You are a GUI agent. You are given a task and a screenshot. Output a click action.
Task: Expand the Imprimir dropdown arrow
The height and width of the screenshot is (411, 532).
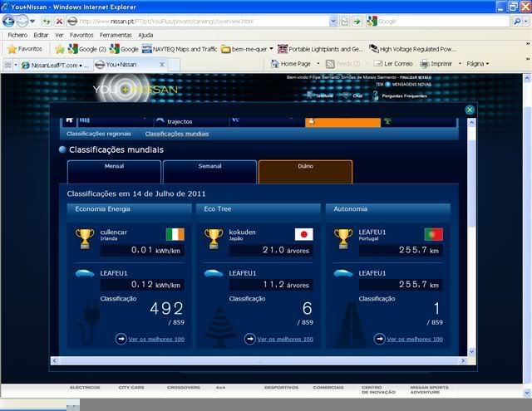pyautogui.click(x=460, y=64)
